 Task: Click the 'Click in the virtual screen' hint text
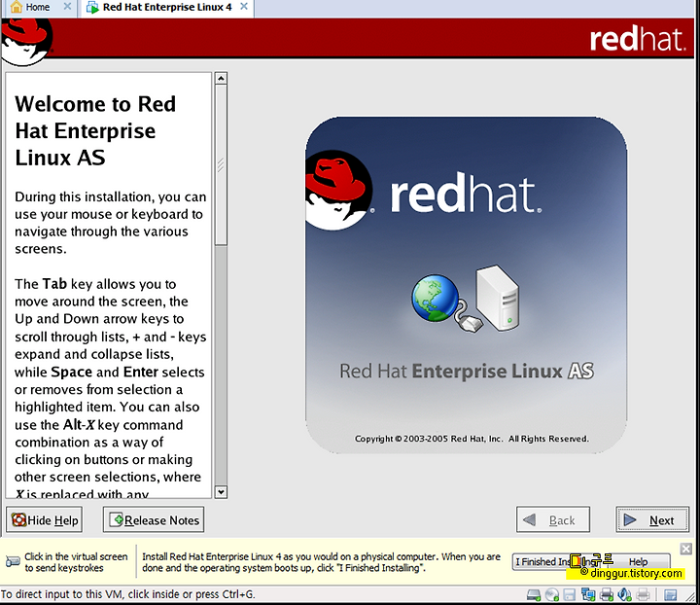tap(76, 562)
